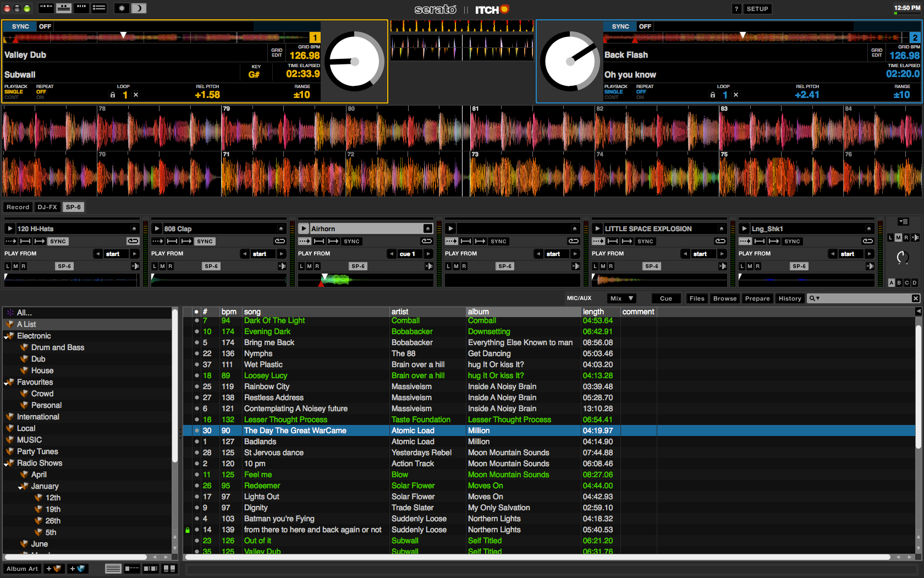Go to previous play-from point for 120 Hi-Hats
Image resolution: width=924 pixels, height=578 pixels.
[x=97, y=254]
